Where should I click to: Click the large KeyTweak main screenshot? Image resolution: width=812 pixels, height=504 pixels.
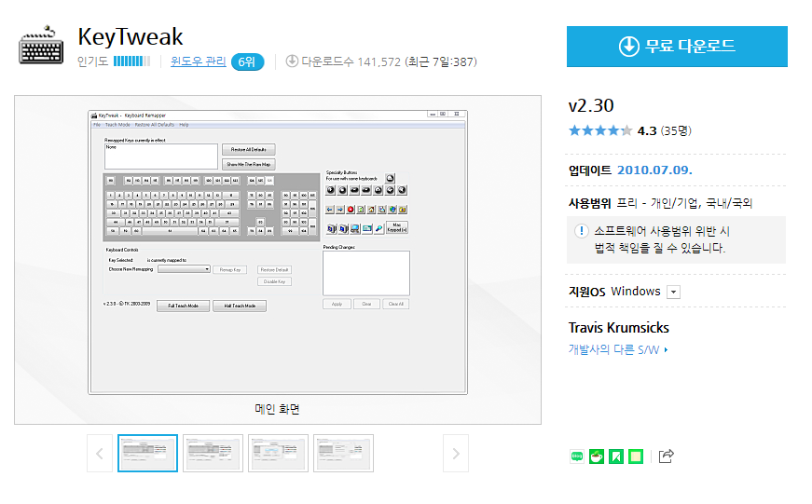[278, 252]
